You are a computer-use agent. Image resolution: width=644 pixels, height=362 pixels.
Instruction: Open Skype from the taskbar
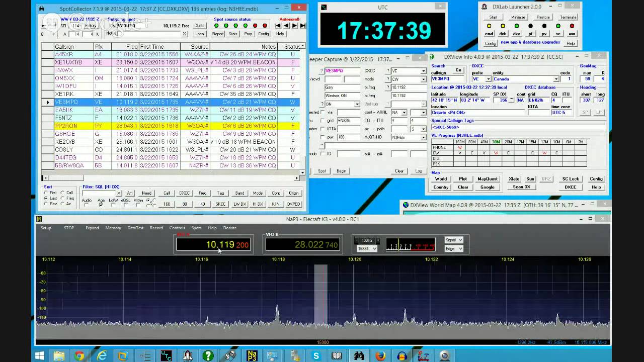click(x=316, y=356)
